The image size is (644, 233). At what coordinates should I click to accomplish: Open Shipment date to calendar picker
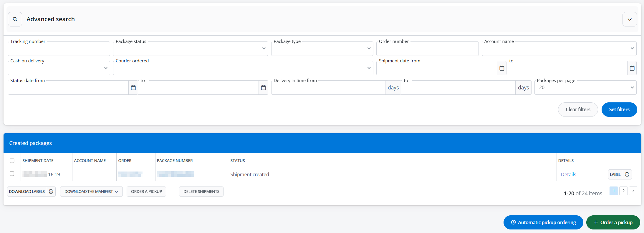632,68
